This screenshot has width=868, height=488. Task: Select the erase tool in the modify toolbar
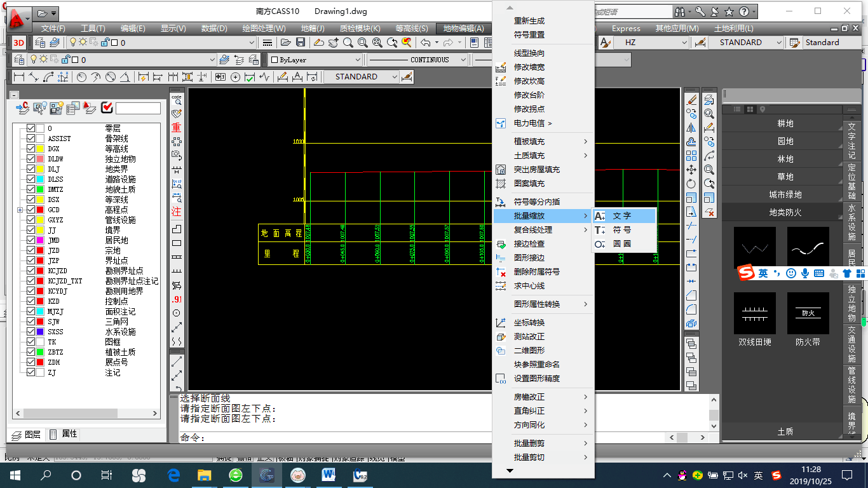click(692, 100)
